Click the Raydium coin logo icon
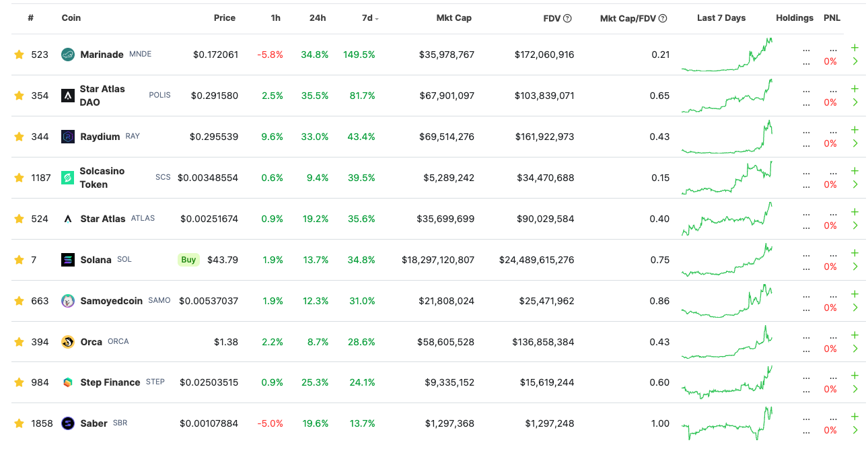Screen dimensions: 868x455 [x=67, y=137]
